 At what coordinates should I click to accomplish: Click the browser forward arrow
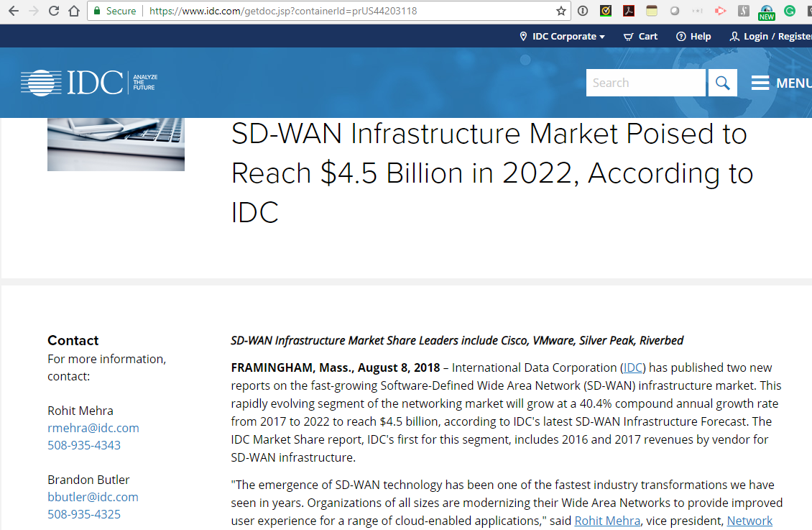coord(34,11)
